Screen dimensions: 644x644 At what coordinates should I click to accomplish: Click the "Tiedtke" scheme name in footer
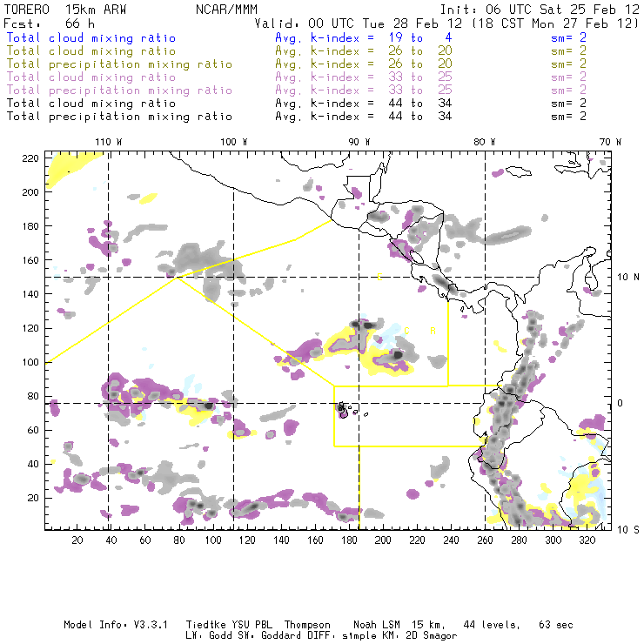[x=205, y=625]
